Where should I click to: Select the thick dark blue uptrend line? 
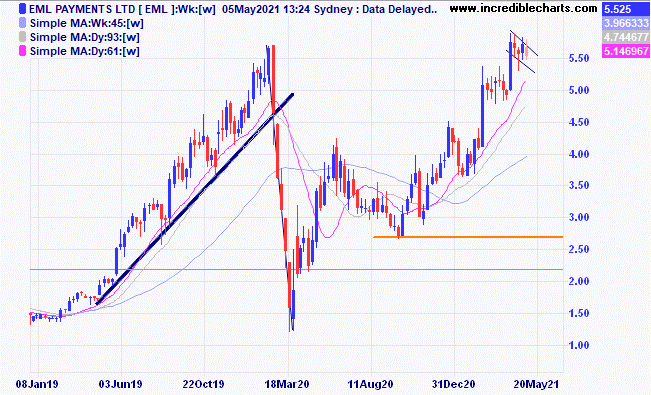coord(195,199)
